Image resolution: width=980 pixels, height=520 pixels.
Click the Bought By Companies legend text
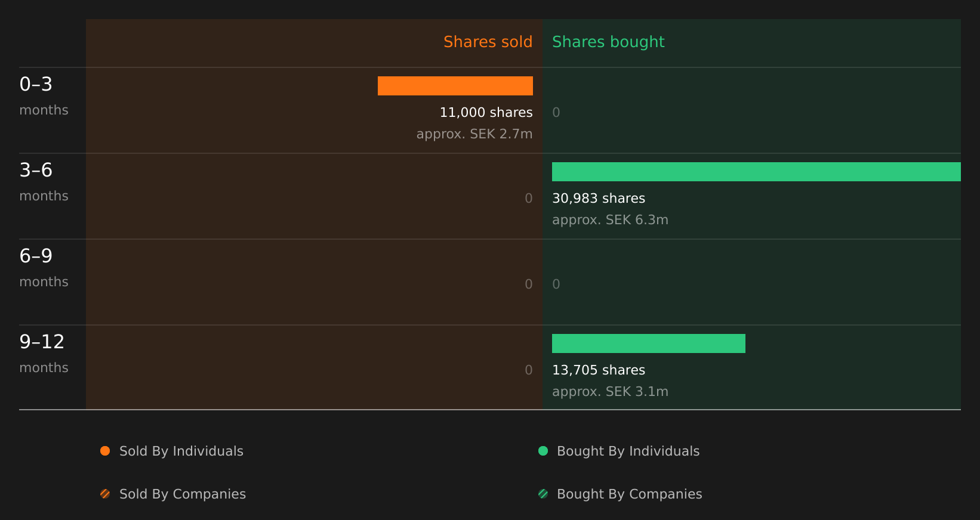(x=629, y=494)
